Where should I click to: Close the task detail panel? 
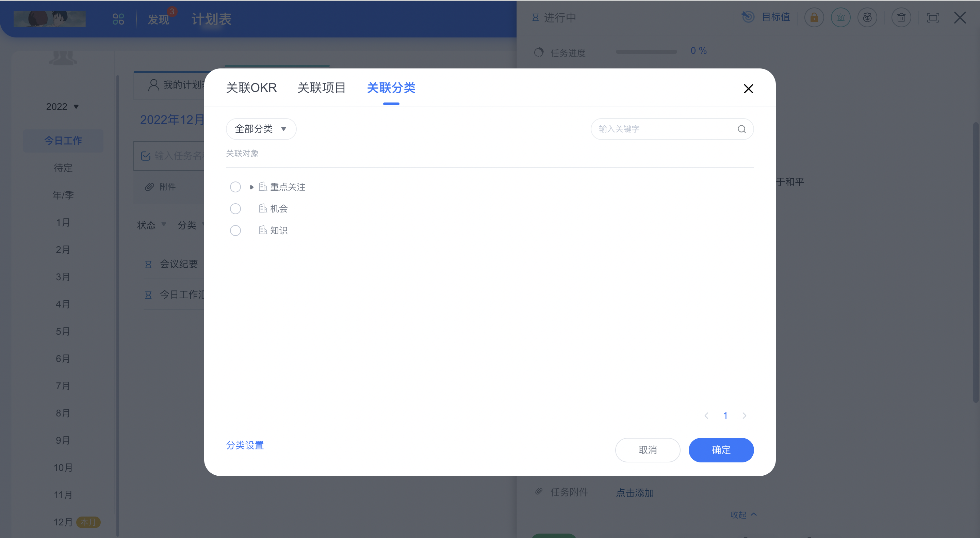tap(960, 17)
